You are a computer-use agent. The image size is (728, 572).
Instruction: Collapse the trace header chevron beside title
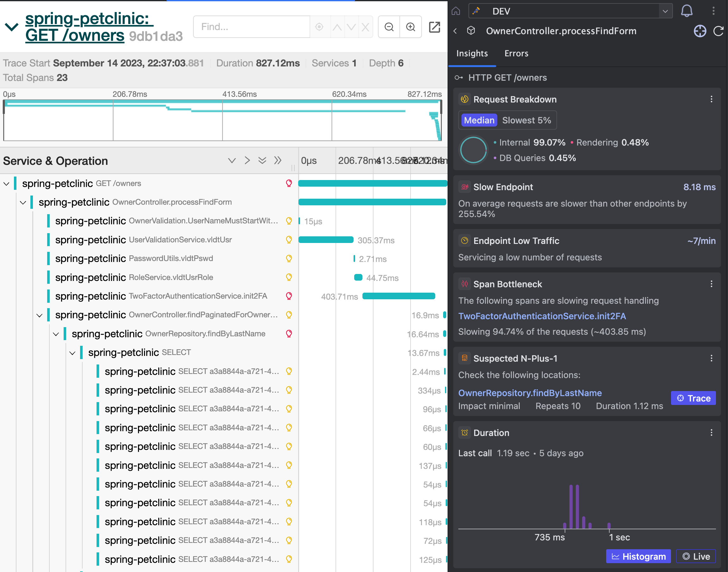coord(12,27)
